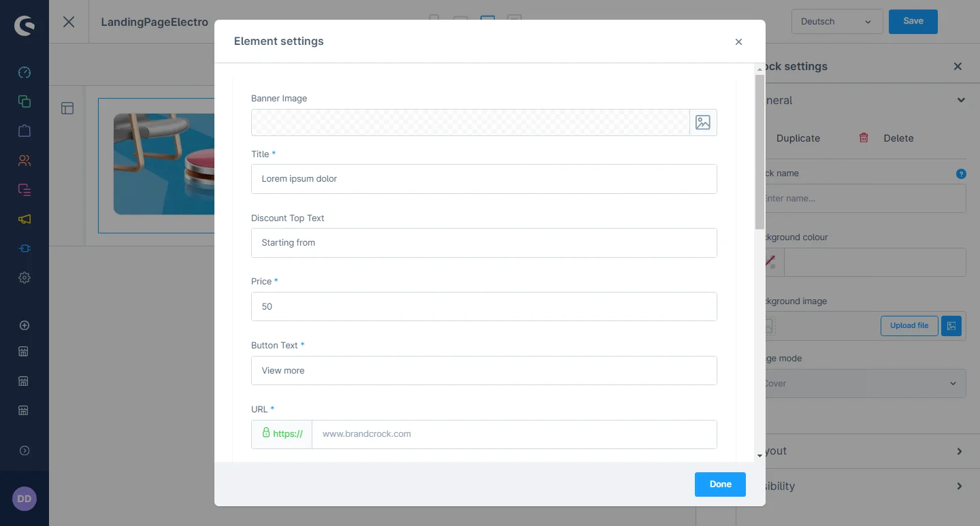Open Settings via the sidebar gear icon

tap(24, 278)
